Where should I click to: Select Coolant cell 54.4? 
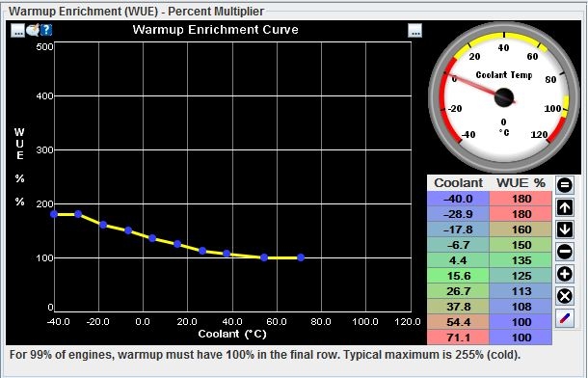point(458,322)
